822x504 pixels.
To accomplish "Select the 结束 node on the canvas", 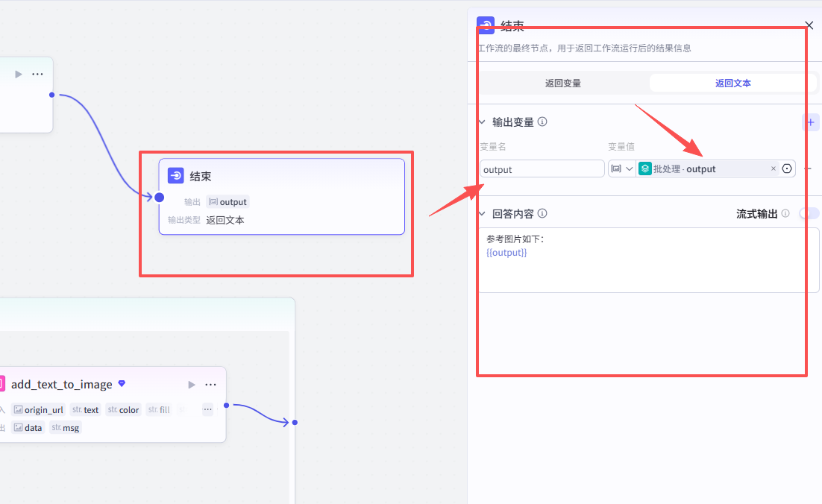I will [x=281, y=197].
